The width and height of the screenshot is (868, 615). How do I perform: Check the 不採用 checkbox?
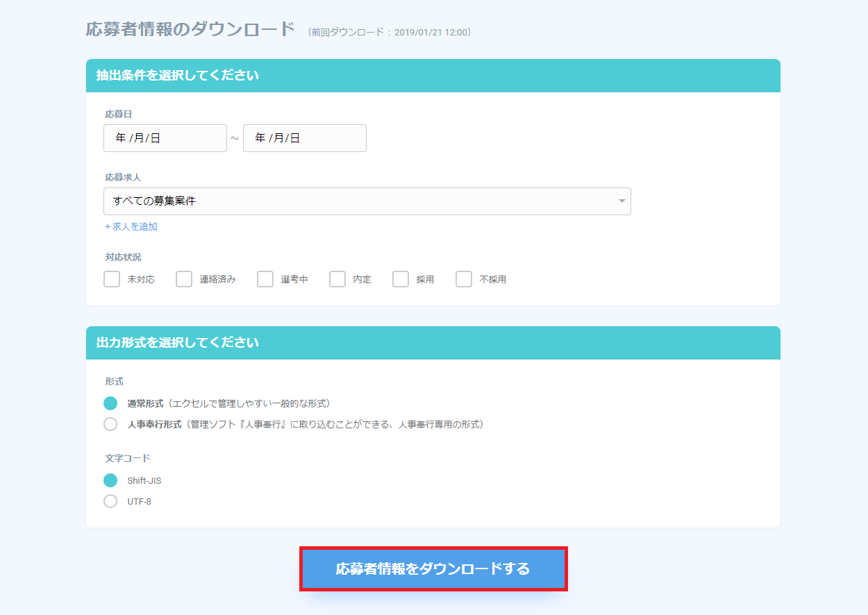[464, 279]
